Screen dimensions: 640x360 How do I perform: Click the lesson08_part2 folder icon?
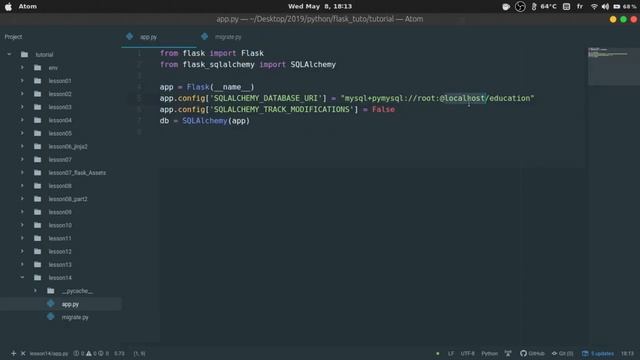coord(38,199)
